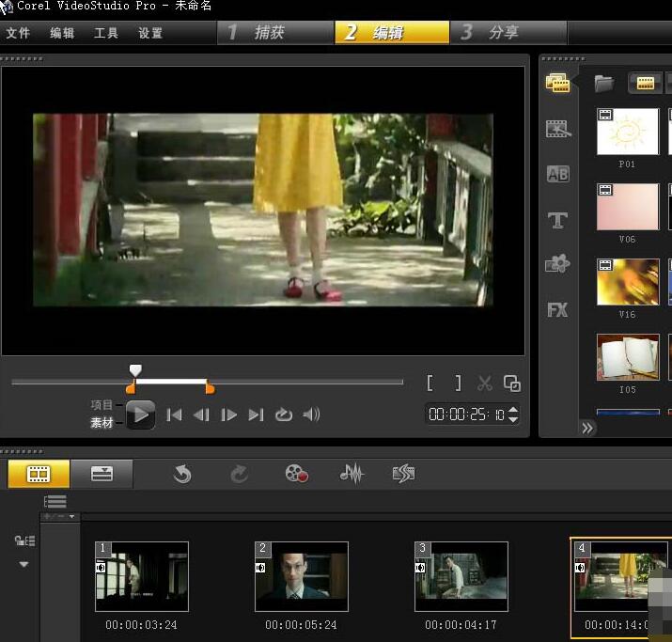Open the Graphics library panel

click(558, 264)
